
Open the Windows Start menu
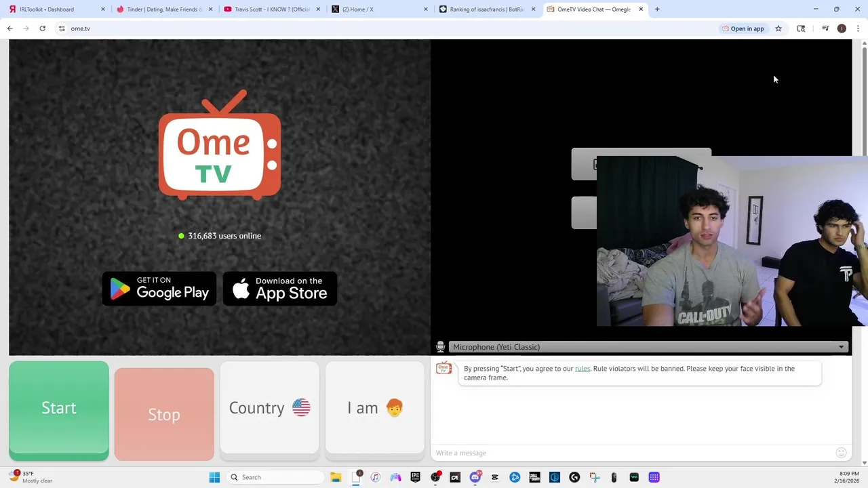click(x=214, y=477)
